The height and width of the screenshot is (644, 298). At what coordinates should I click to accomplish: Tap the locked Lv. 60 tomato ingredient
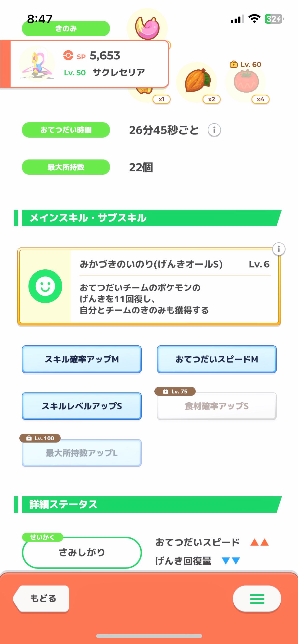pos(246,82)
